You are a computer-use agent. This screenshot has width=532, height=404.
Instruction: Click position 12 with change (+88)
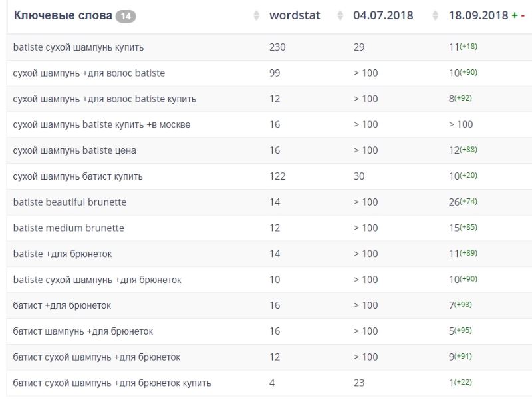(x=463, y=150)
